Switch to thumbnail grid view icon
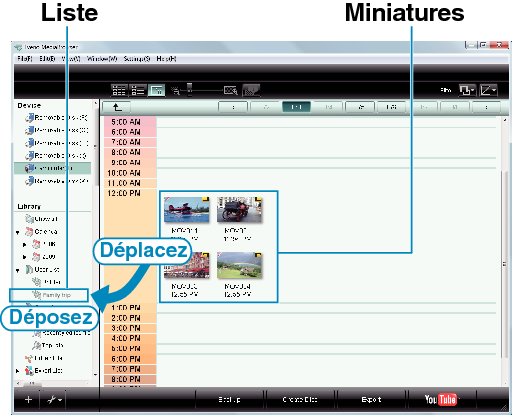Image resolution: width=512 pixels, height=415 pixels. tap(119, 90)
